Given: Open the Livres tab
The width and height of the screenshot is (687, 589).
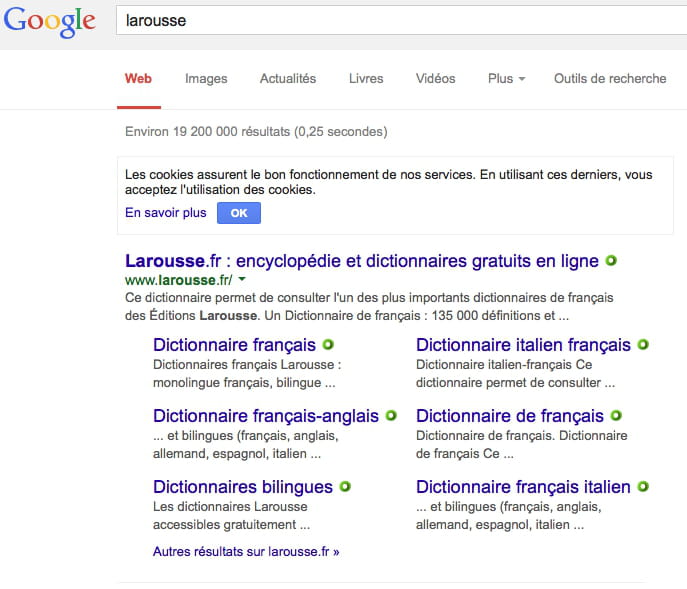Looking at the screenshot, I should click(x=366, y=78).
